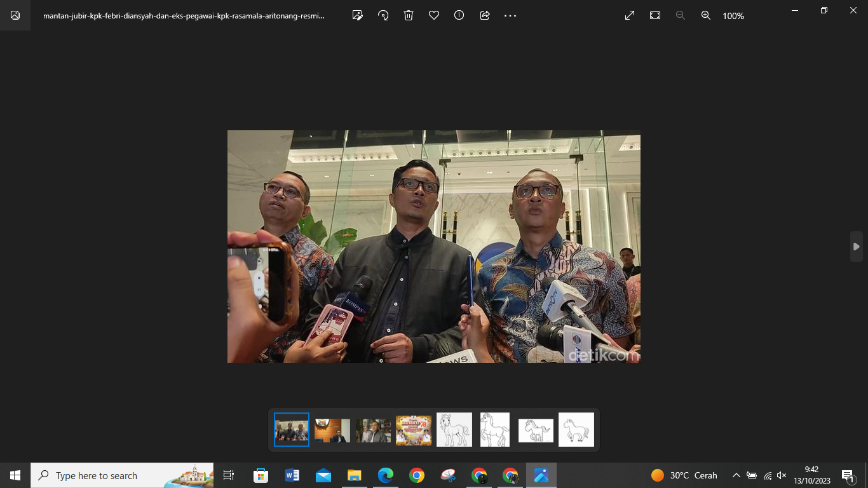Click the file name starting mantan-jubir-kpk
868x488 pixels.
point(184,16)
